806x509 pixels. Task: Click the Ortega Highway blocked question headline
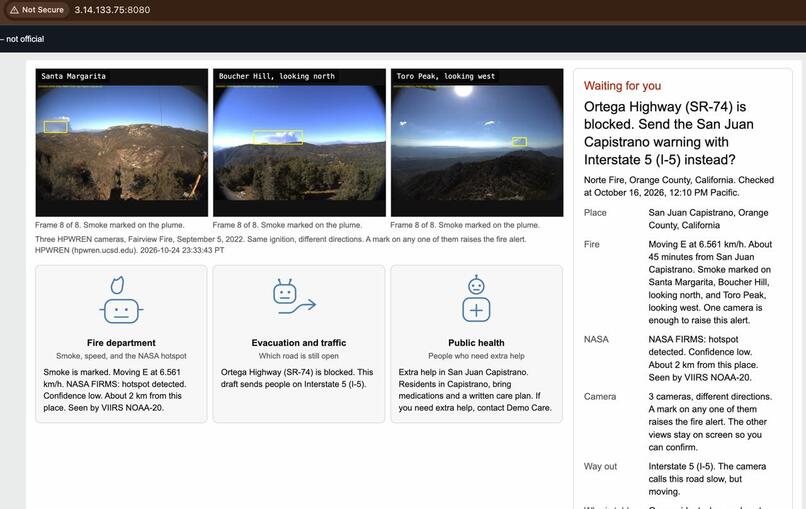pyautogui.click(x=669, y=133)
